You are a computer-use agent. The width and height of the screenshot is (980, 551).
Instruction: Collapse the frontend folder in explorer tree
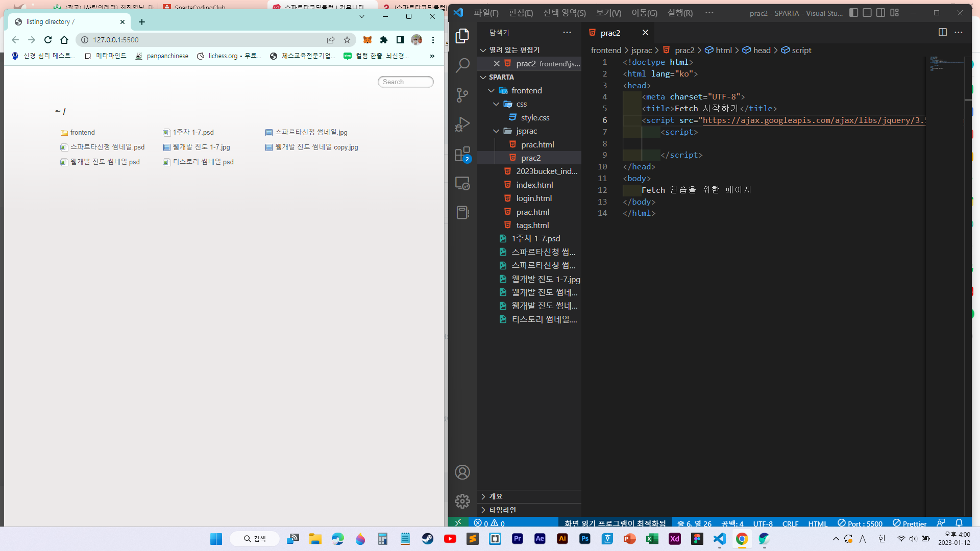[529, 90]
